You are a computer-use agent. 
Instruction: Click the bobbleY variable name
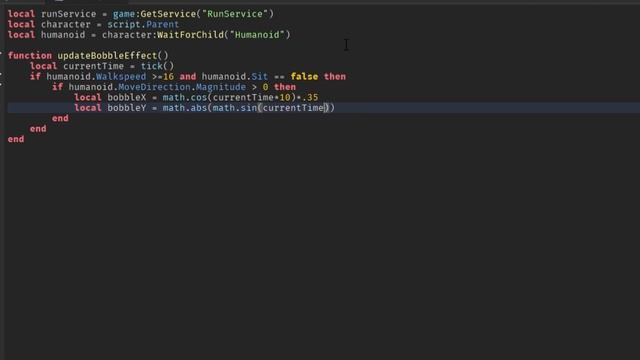[x=127, y=108]
